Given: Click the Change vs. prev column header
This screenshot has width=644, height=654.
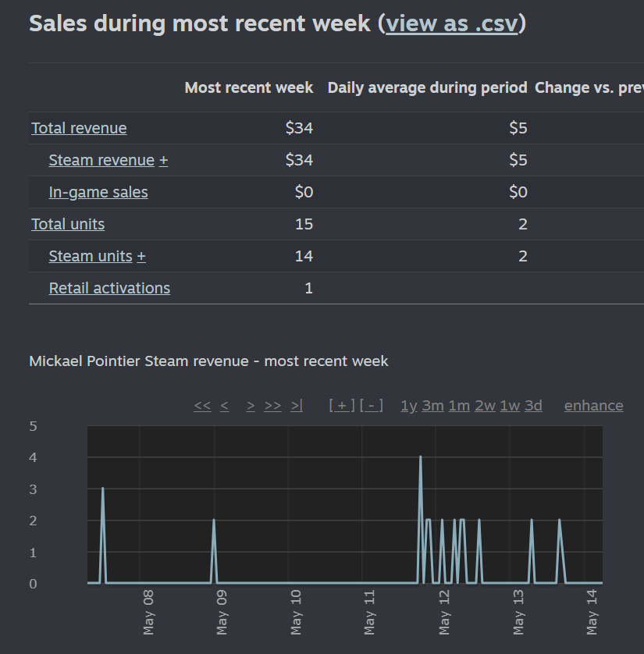Looking at the screenshot, I should click(589, 87).
